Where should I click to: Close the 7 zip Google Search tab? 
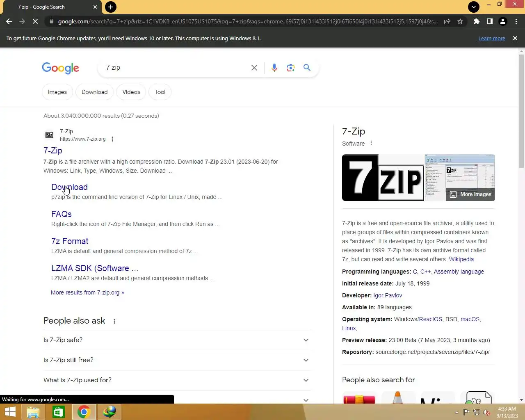tap(95, 7)
